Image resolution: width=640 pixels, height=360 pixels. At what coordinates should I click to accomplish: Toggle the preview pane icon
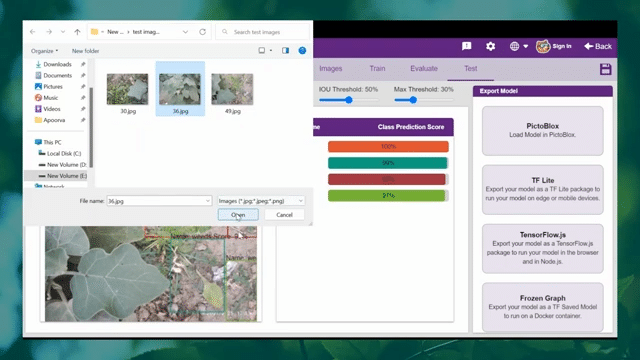[285, 51]
